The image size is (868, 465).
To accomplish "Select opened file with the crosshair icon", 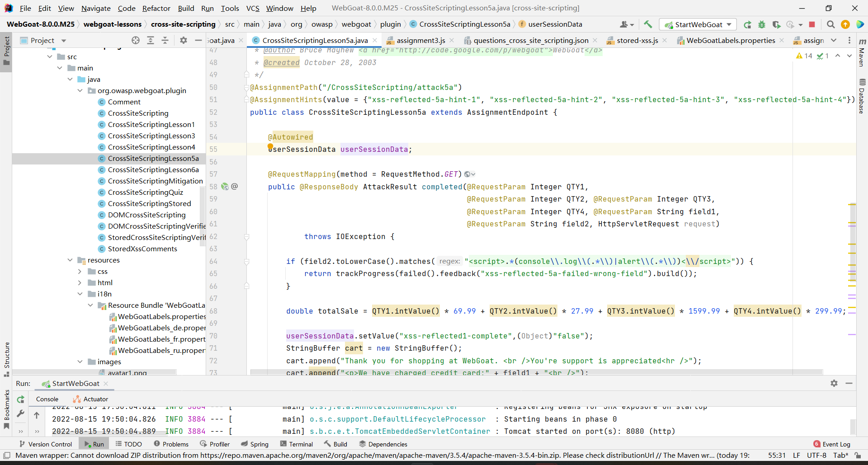I will (x=136, y=40).
